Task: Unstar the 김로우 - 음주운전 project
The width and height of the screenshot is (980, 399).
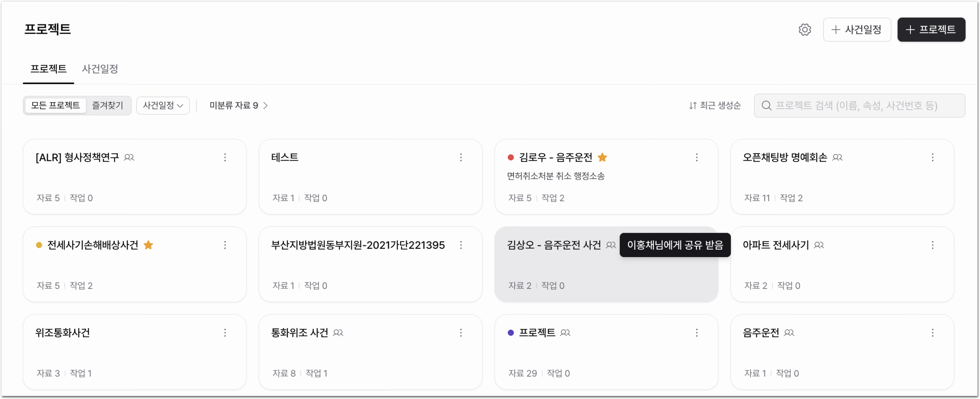Action: 602,157
